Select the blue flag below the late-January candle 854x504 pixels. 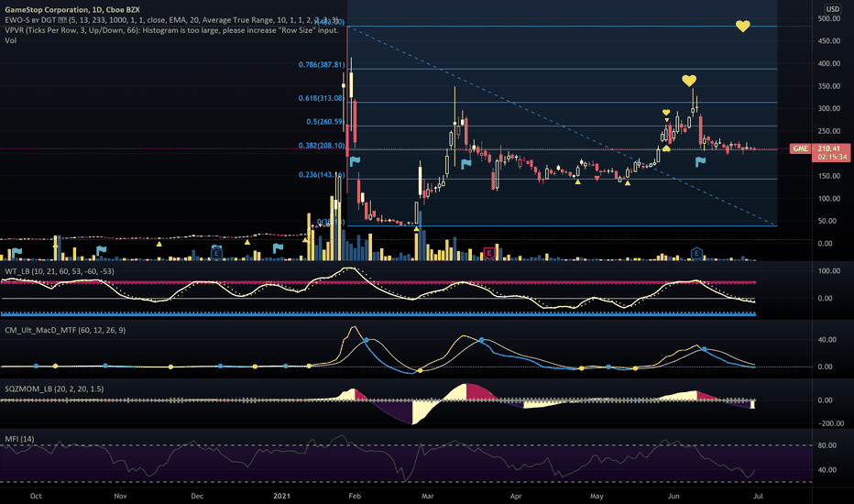coord(355,160)
